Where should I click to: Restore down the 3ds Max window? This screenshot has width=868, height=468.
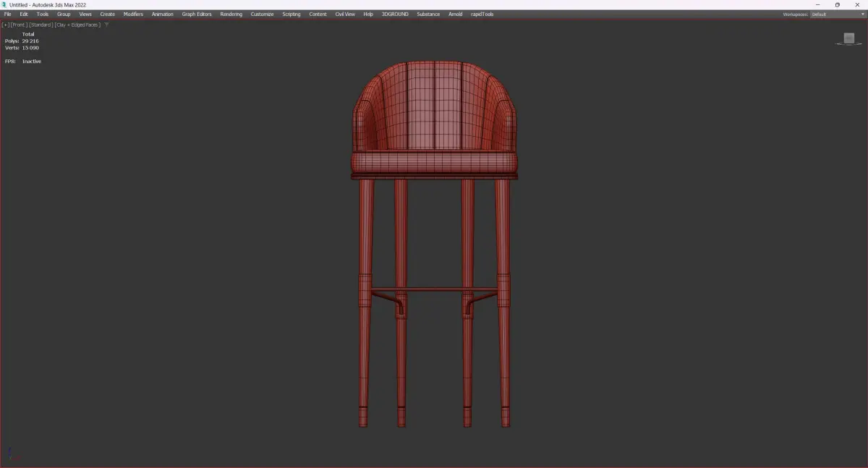[838, 4]
